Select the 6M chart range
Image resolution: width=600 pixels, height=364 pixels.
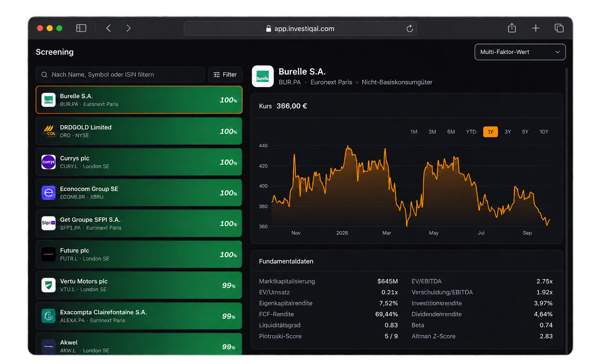click(451, 132)
